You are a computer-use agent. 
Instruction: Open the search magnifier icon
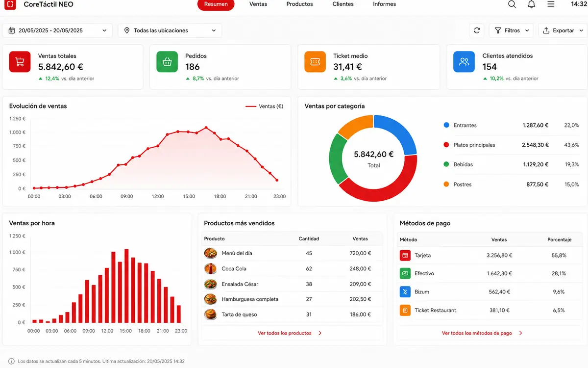512,4
